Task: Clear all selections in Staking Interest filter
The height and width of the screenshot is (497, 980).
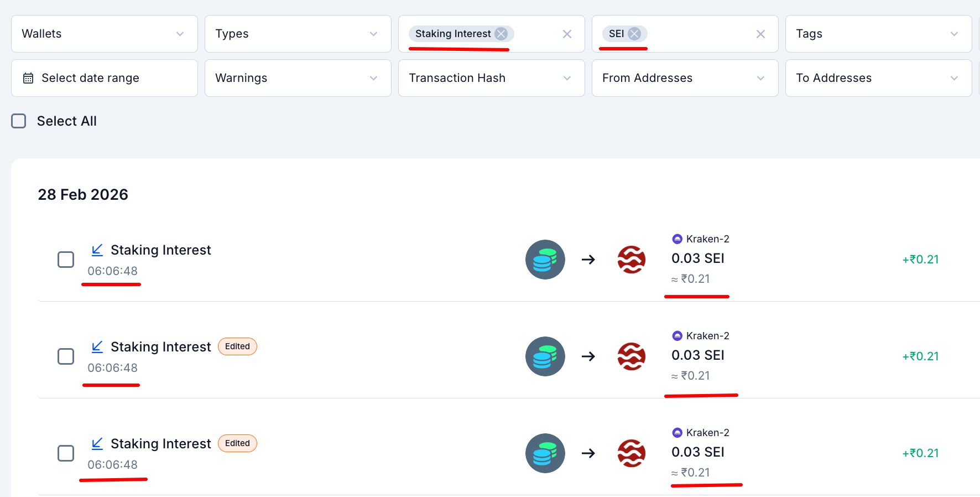Action: [x=567, y=34]
